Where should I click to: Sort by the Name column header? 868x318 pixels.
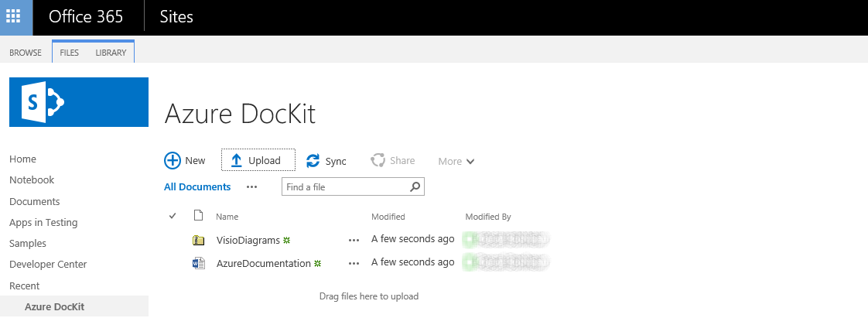point(227,217)
